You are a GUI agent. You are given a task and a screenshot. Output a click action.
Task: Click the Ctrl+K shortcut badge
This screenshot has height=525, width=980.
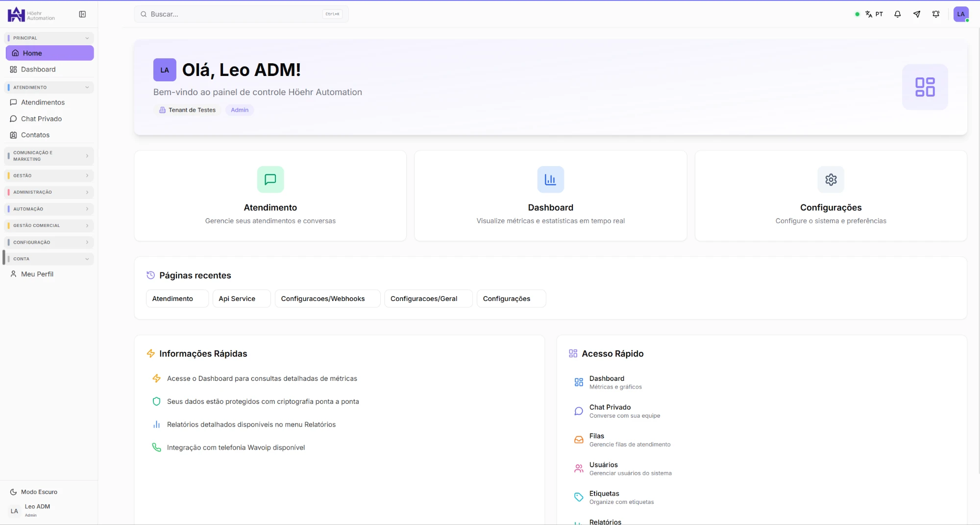[333, 14]
